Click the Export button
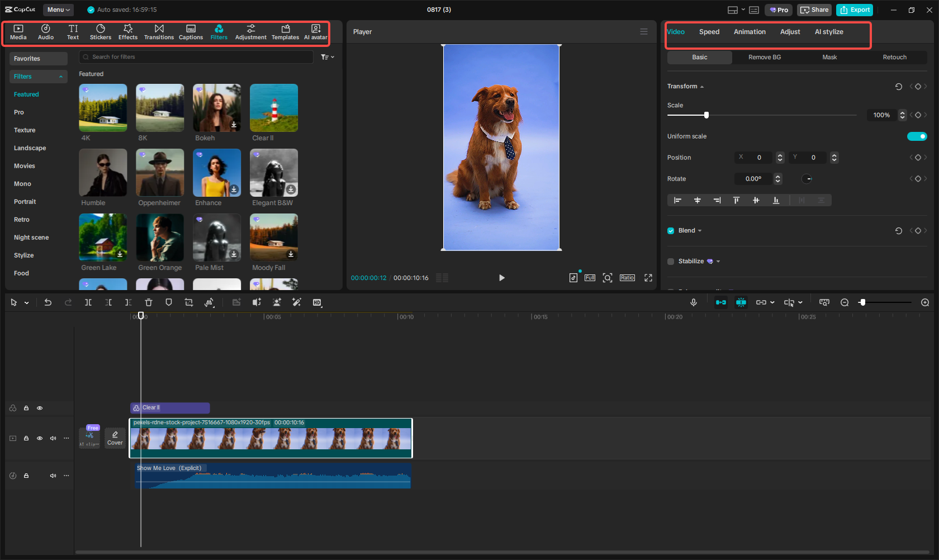 pos(854,10)
